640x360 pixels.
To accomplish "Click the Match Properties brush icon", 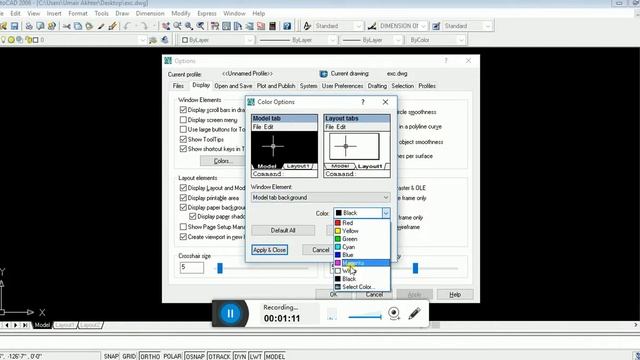I will (101, 26).
